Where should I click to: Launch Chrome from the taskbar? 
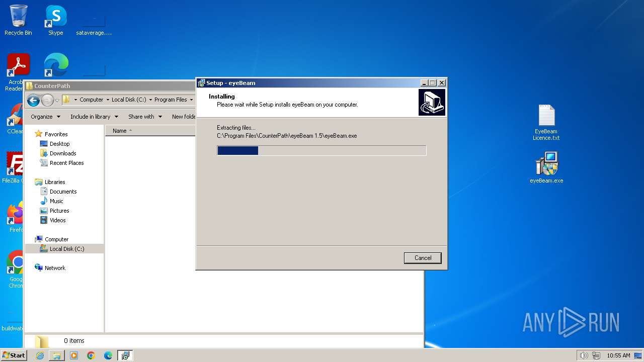pos(91,355)
